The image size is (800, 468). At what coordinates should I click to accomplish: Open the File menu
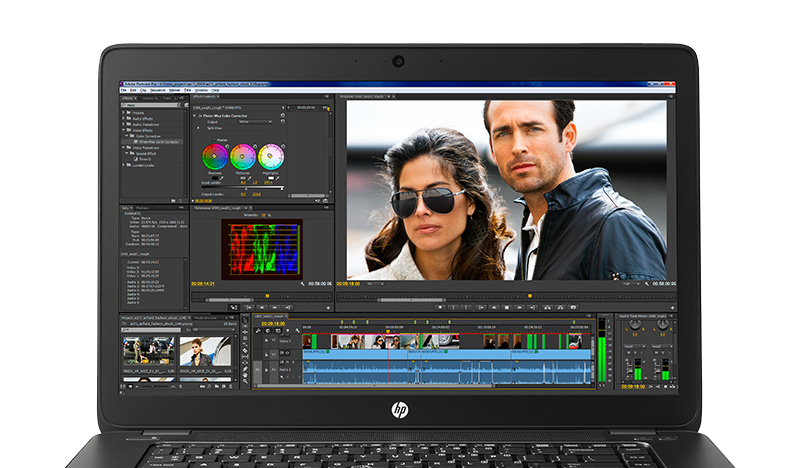coord(123,90)
